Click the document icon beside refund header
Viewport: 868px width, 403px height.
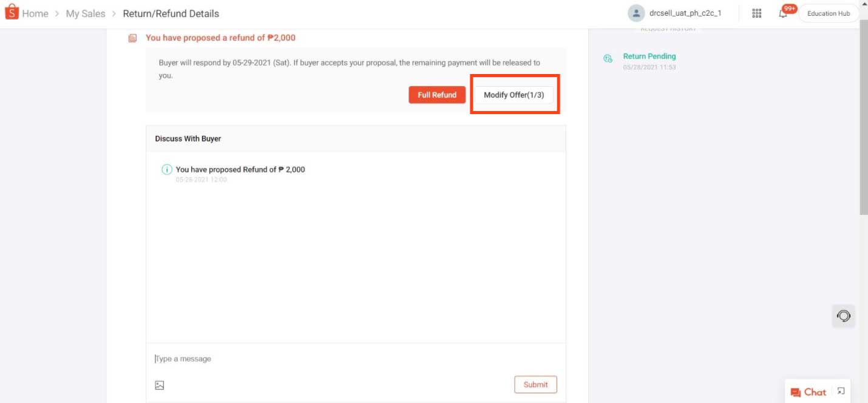[132, 38]
